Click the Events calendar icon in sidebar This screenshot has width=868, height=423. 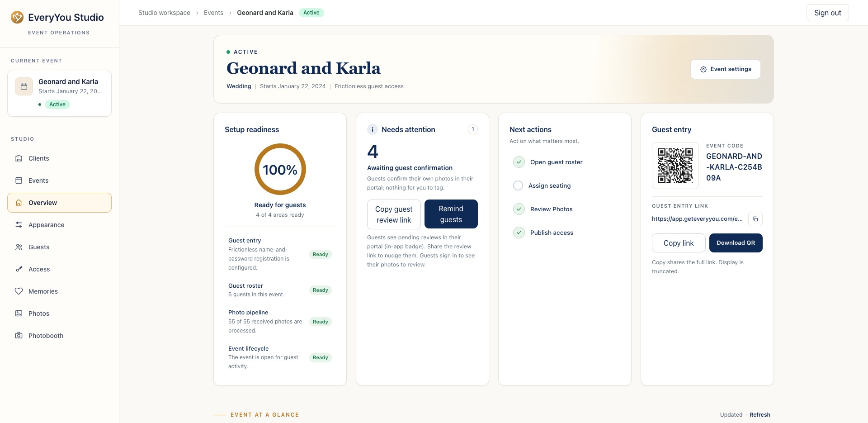[x=19, y=181]
